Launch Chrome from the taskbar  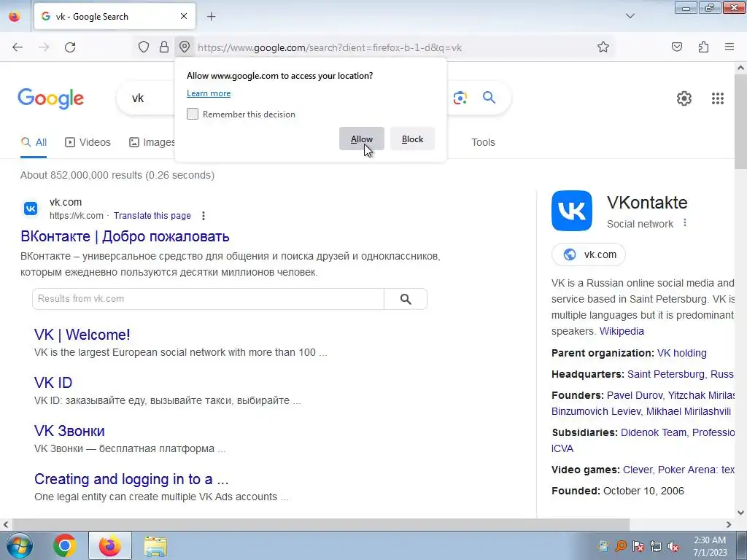[64, 545]
